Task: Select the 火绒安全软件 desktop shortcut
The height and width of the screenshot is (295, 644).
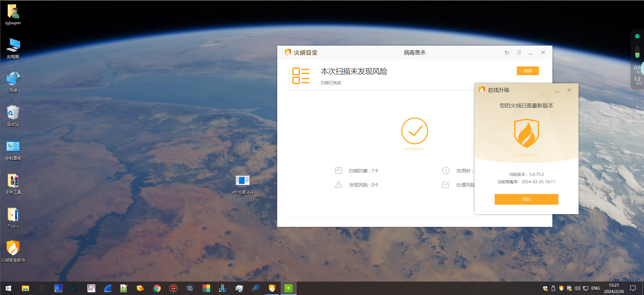Action: click(x=13, y=252)
